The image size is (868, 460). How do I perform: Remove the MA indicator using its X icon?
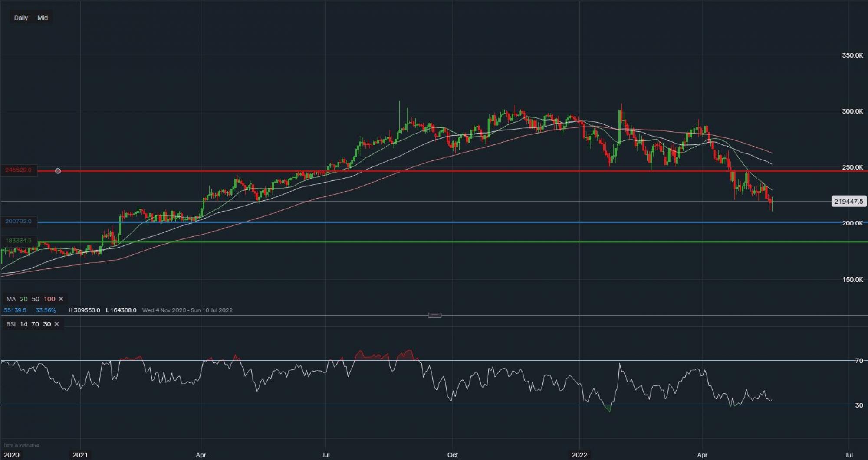point(61,299)
